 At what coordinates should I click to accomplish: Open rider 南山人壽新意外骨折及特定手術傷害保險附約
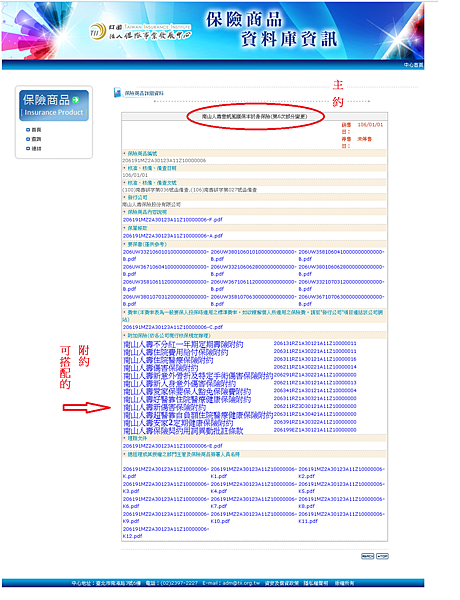[x=198, y=376]
